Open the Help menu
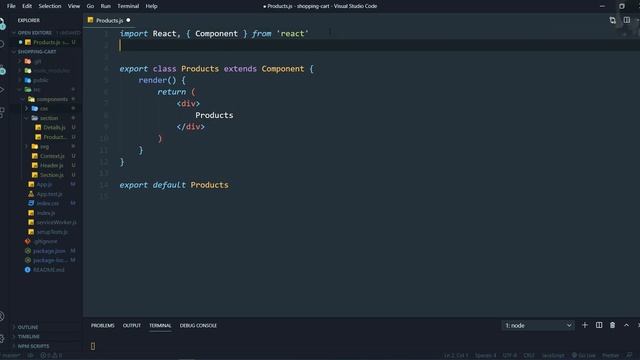The width and height of the screenshot is (640, 360). 151,6
